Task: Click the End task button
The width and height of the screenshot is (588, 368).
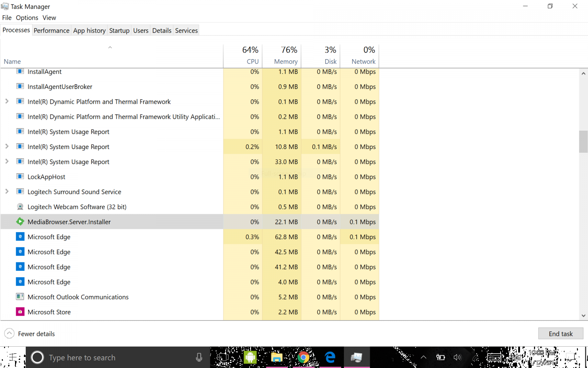Action: pyautogui.click(x=560, y=333)
